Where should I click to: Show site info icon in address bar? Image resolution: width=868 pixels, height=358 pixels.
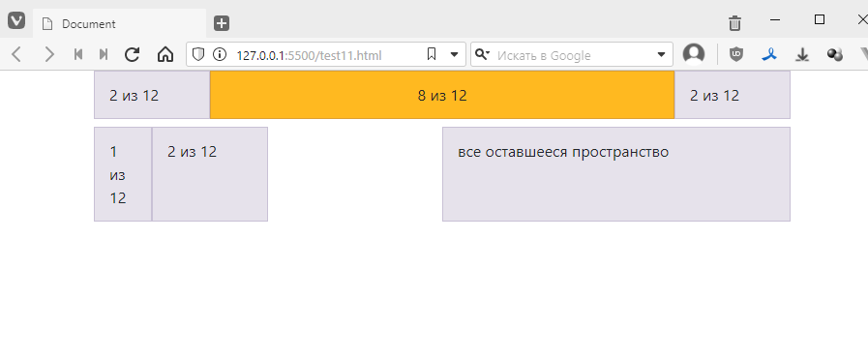coord(220,54)
